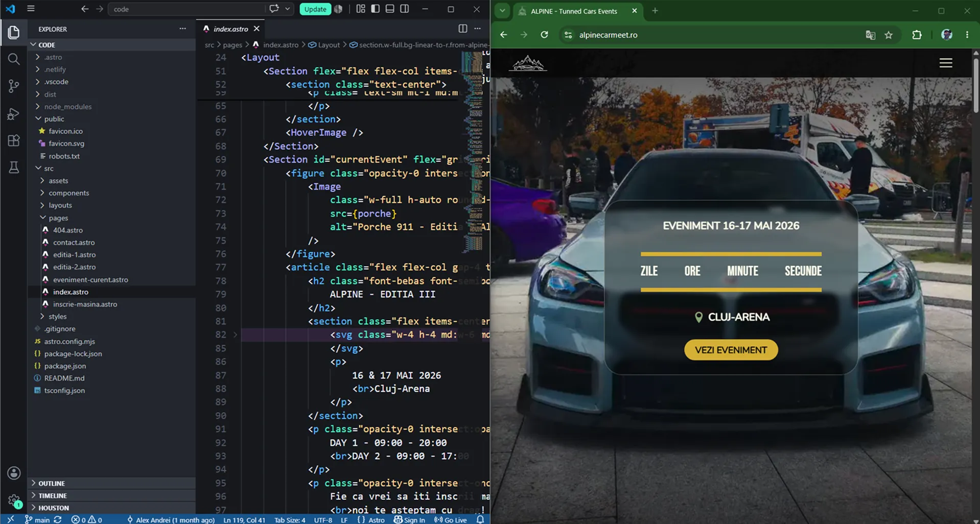Open the browser profile avatar

tap(947, 35)
